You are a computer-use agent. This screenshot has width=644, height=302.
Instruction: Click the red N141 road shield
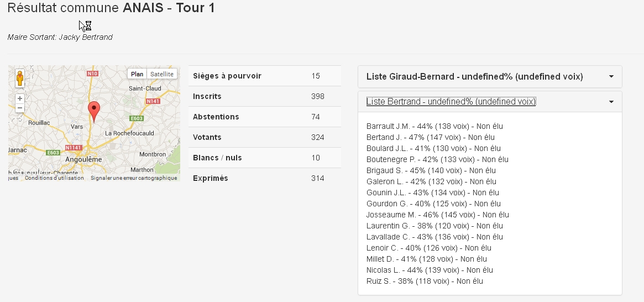[153, 102]
